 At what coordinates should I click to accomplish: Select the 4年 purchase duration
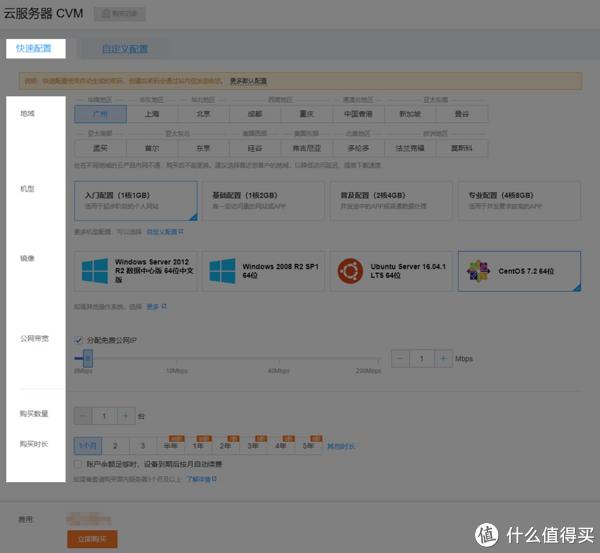(281, 446)
